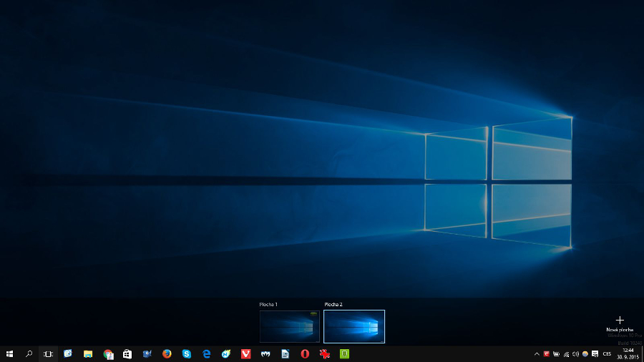Open the green square app icon
The width and height of the screenshot is (644, 362).
pos(344,353)
